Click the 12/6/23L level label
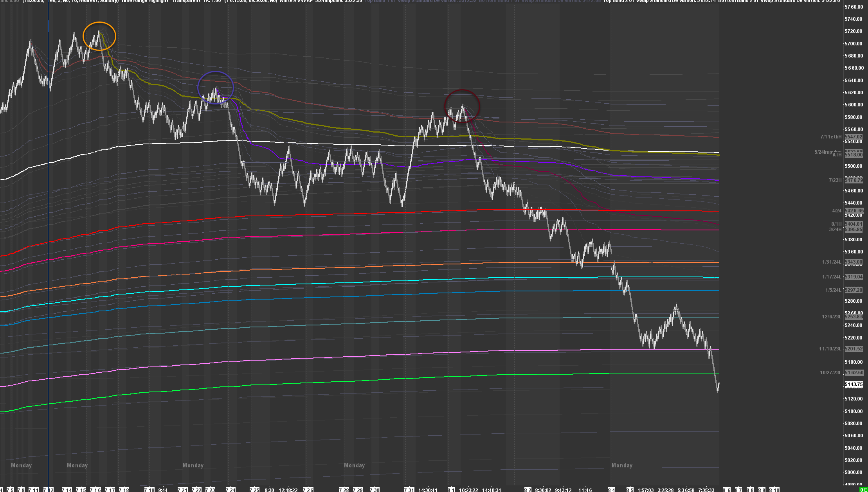 pyautogui.click(x=831, y=317)
